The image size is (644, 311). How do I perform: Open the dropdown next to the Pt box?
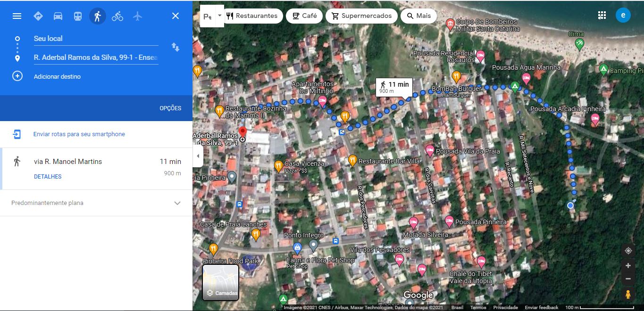(219, 16)
